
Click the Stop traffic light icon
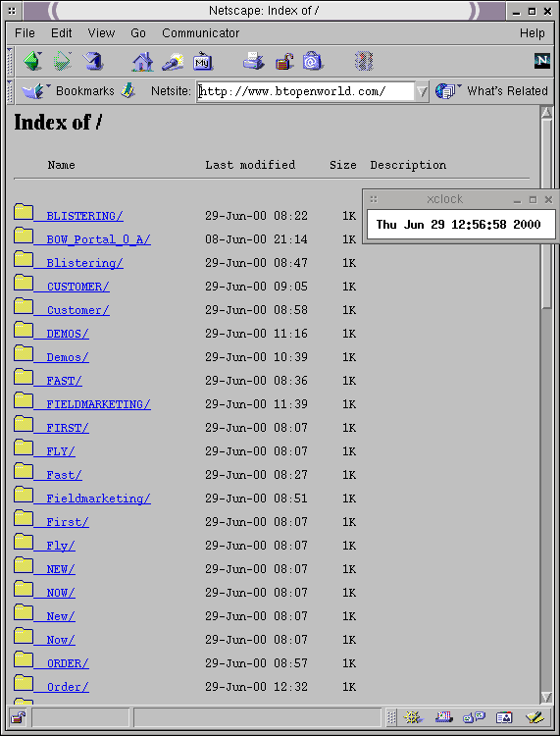pyautogui.click(x=364, y=61)
